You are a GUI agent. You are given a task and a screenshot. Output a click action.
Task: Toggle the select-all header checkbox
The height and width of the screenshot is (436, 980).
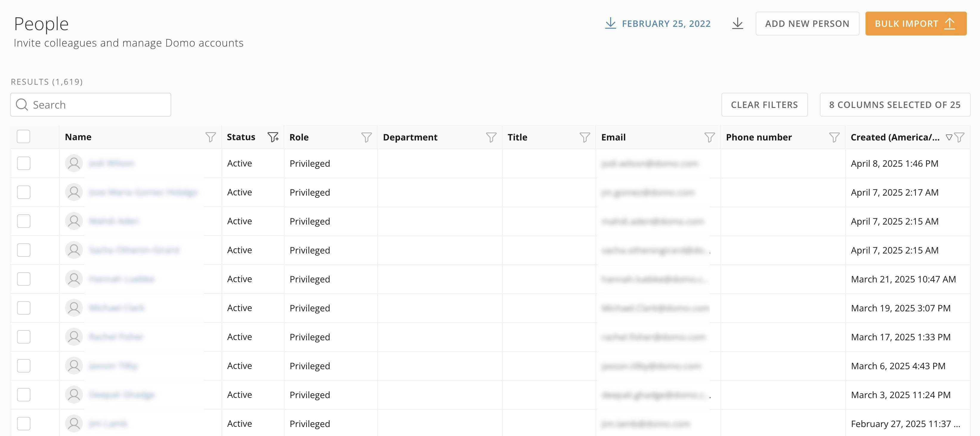click(x=24, y=137)
